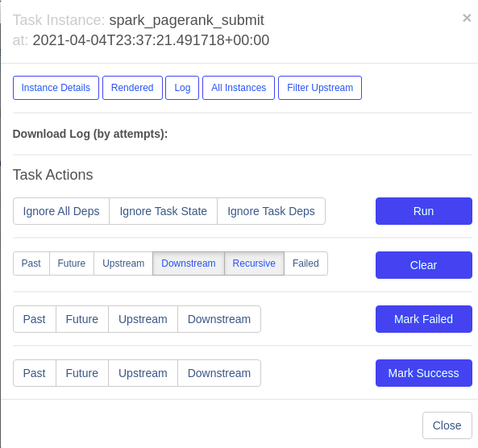478x448 pixels.
Task: Toggle Past in the Clear row
Action: [31, 263]
